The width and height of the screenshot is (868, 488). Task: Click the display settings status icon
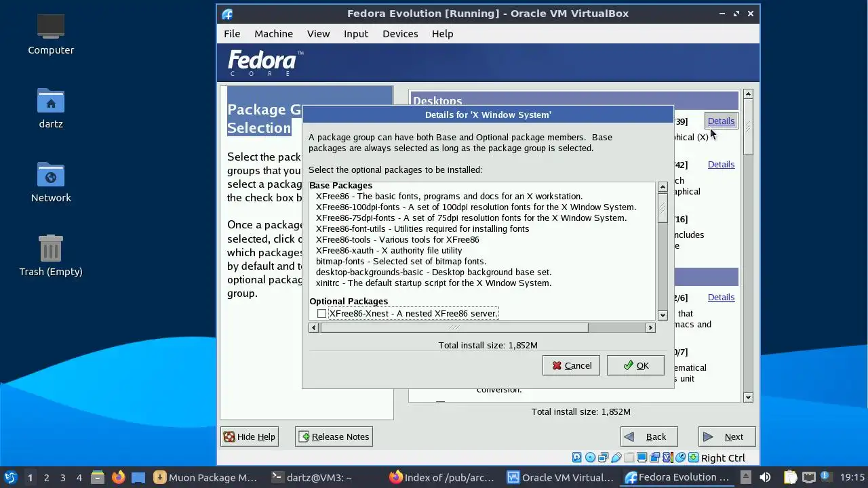tap(642, 457)
